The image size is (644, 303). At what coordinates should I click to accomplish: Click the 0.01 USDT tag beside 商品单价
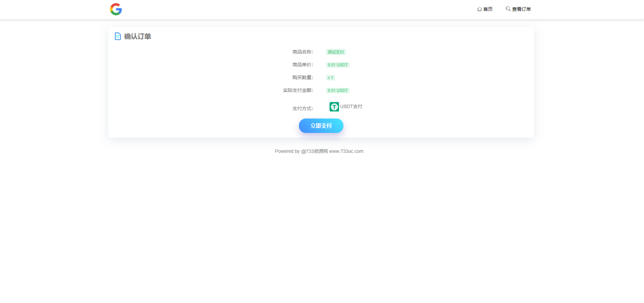[x=338, y=65]
